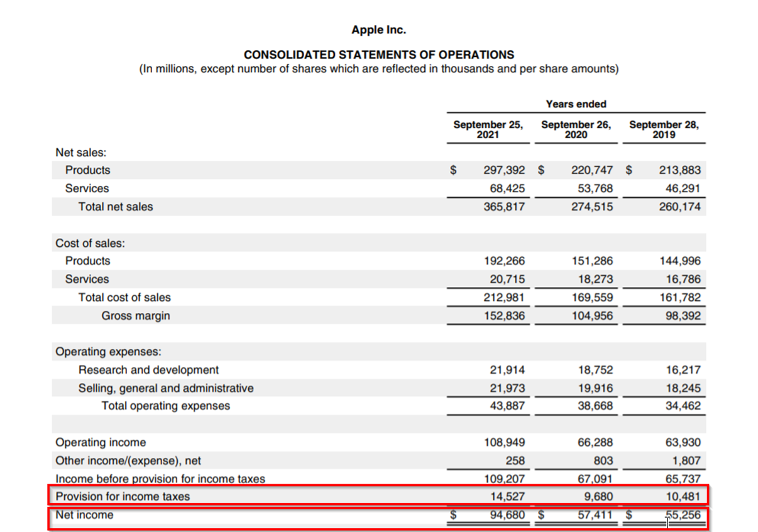Select the products cost value 151,286
Viewport: 758px width, 532px height.
pyautogui.click(x=592, y=261)
